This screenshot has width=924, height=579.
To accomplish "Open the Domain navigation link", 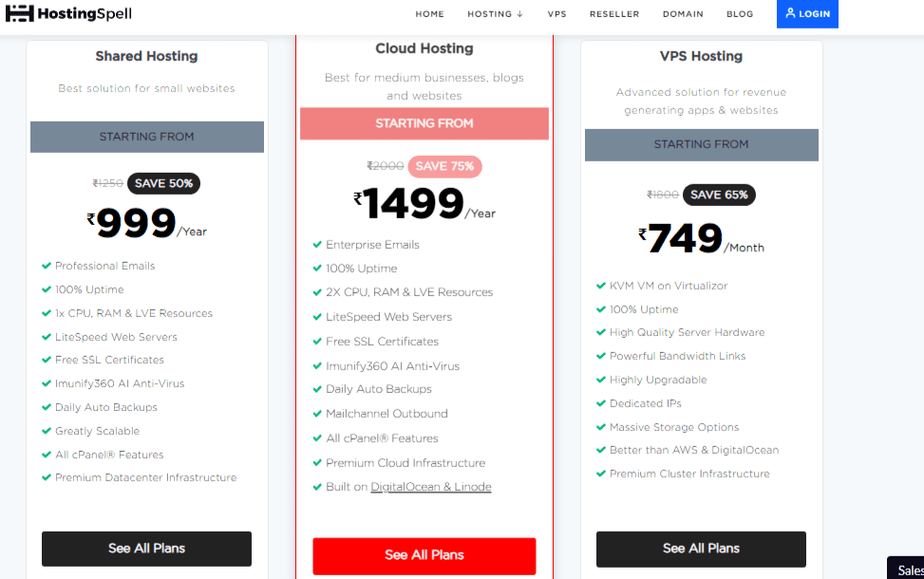I will point(683,14).
